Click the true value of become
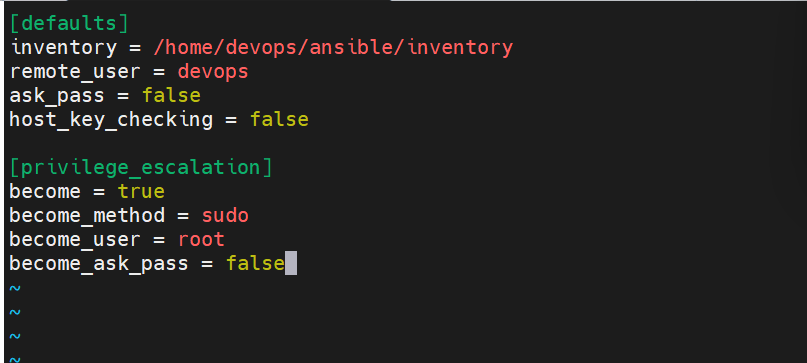The height and width of the screenshot is (363, 807). 141,192
